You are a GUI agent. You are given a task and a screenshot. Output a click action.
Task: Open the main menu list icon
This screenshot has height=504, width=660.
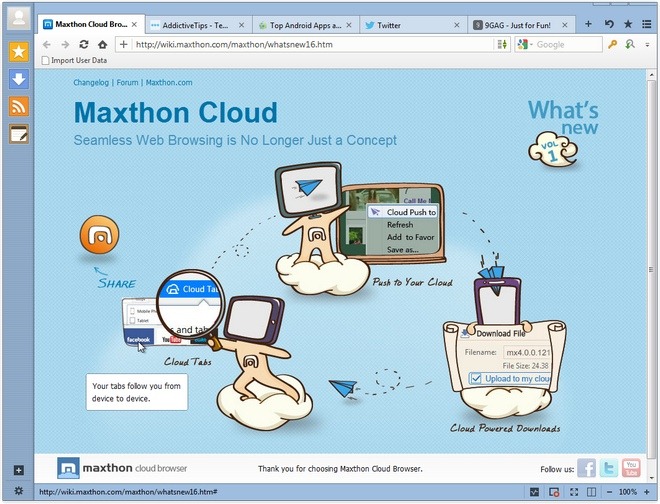click(647, 24)
